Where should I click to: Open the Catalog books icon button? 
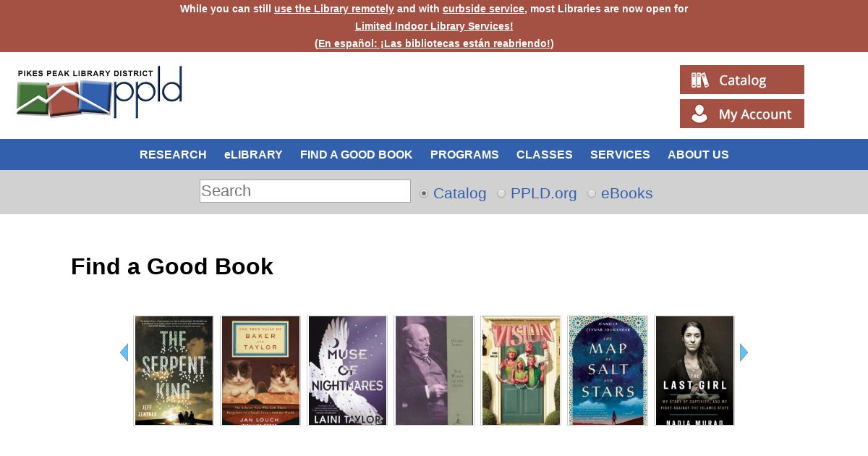(x=742, y=80)
